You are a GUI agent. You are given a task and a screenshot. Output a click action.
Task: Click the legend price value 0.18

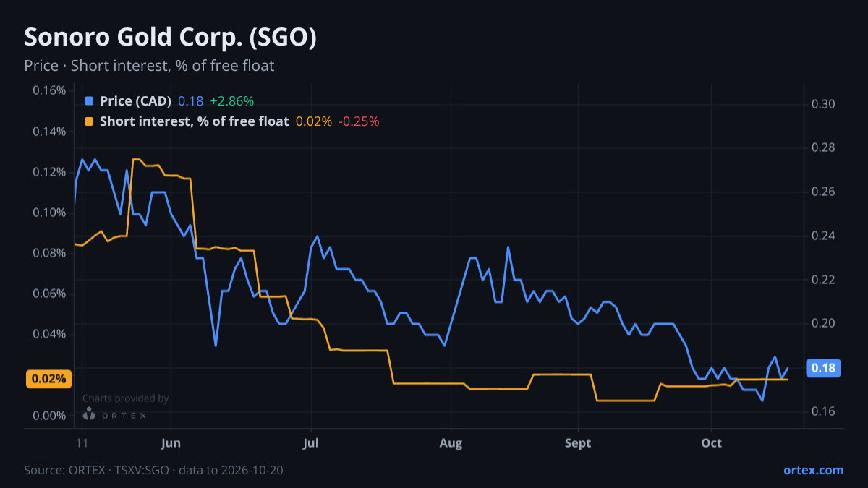click(x=191, y=101)
